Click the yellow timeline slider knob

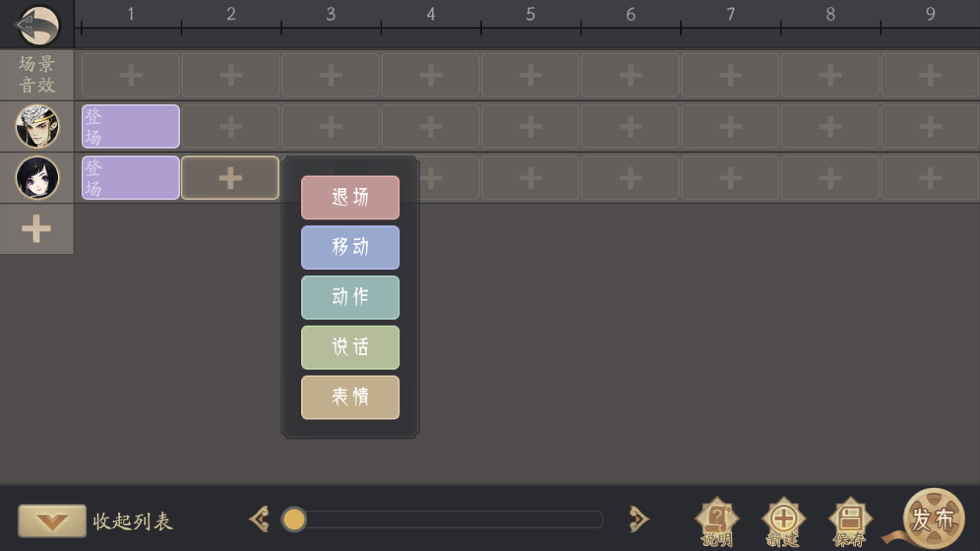[x=294, y=519]
